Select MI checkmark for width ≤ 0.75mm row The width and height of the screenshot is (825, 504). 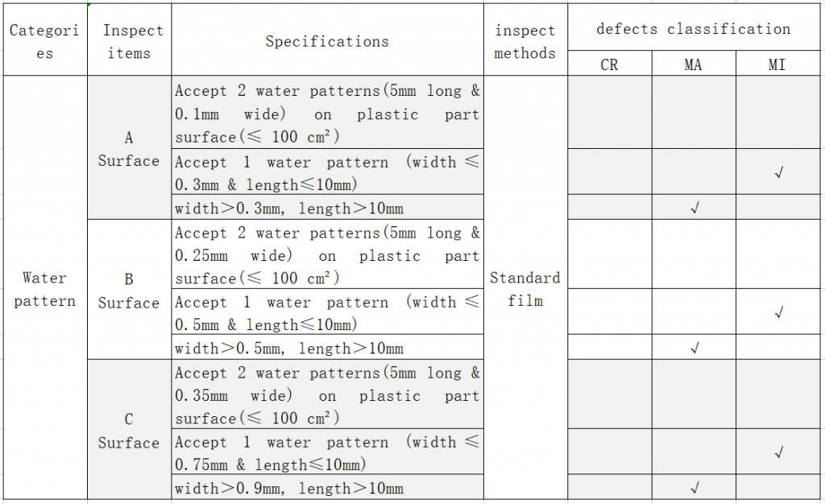[779, 452]
